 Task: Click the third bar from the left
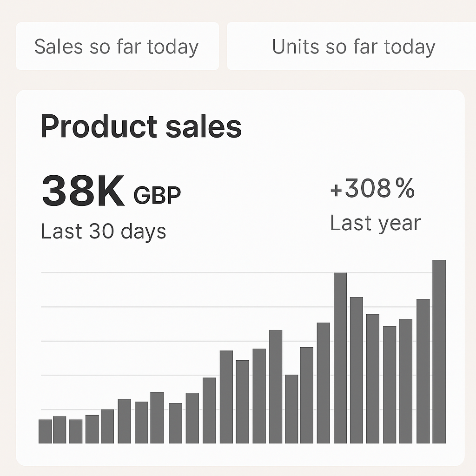(x=75, y=431)
